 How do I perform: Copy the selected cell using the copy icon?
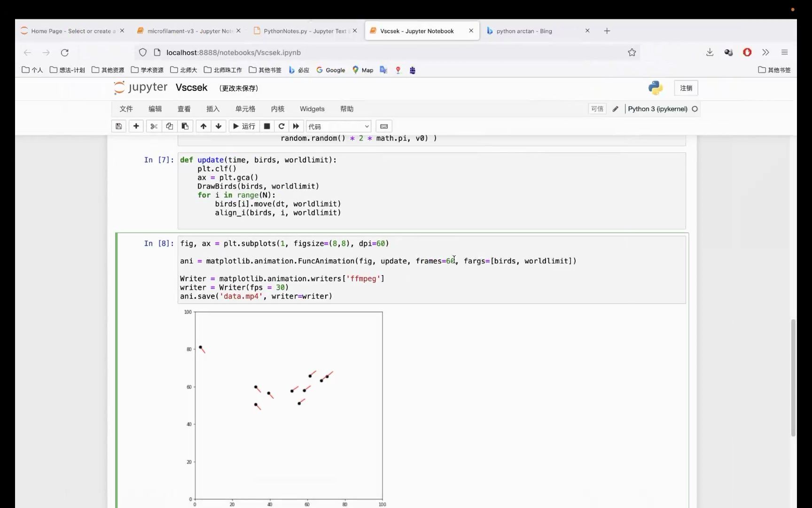tap(169, 126)
